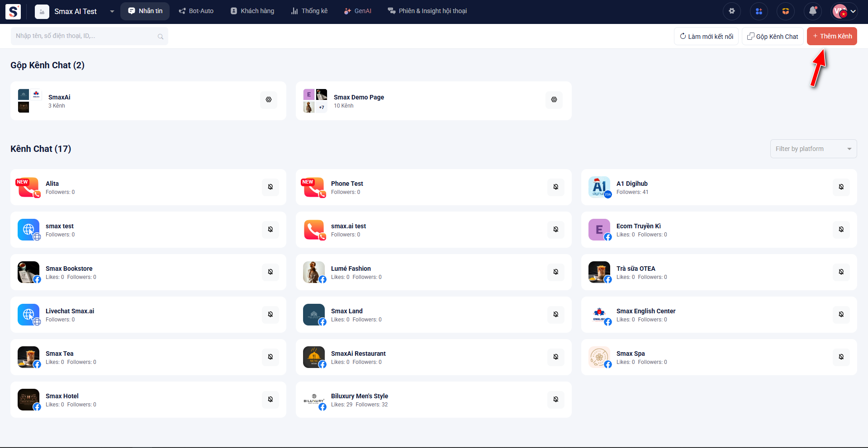The width and height of the screenshot is (868, 448).
Task: Click the search magnifier icon
Action: pos(161,37)
